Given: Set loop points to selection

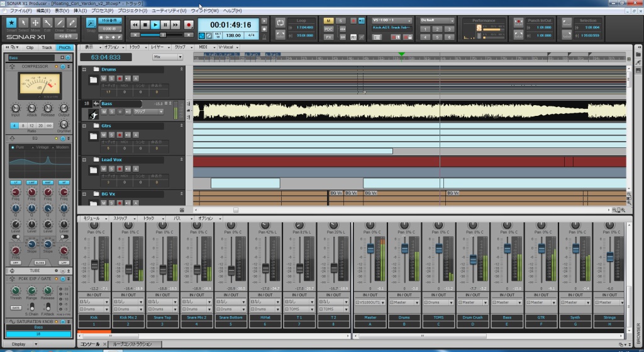Looking at the screenshot, I should [280, 35].
